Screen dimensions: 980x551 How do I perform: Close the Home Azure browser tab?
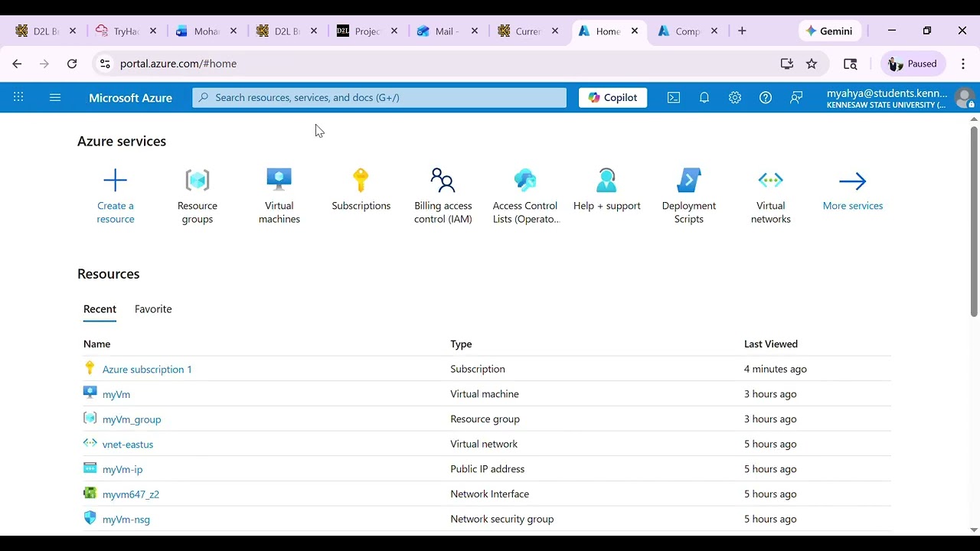[635, 31]
